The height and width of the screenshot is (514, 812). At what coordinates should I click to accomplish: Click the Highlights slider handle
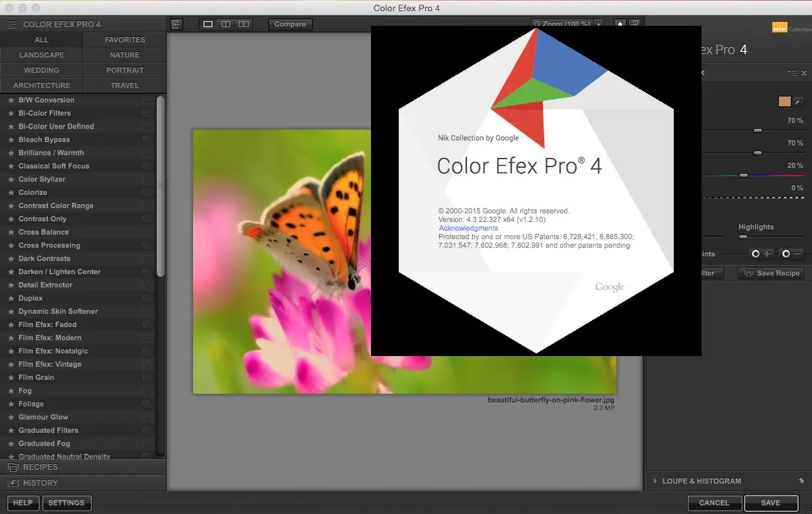coord(743,237)
